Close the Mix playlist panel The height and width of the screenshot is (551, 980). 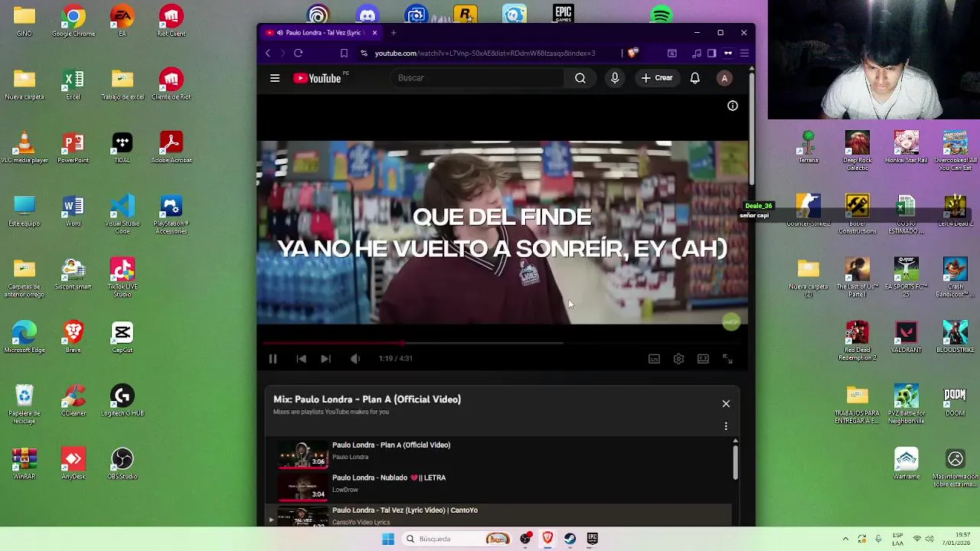726,403
